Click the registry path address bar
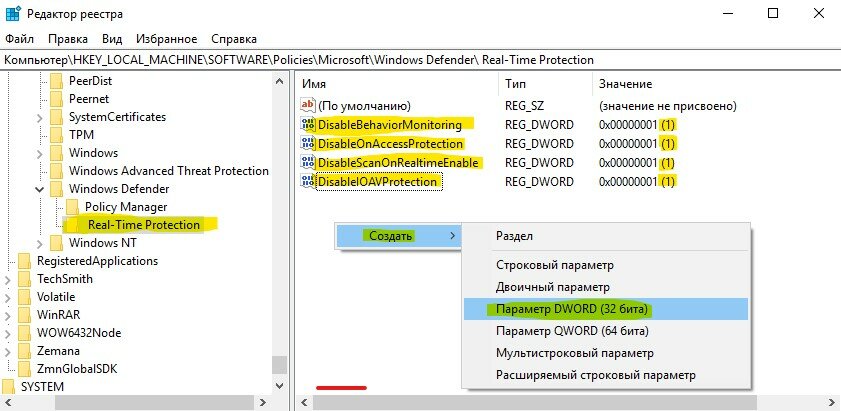841x411 pixels. [420, 60]
